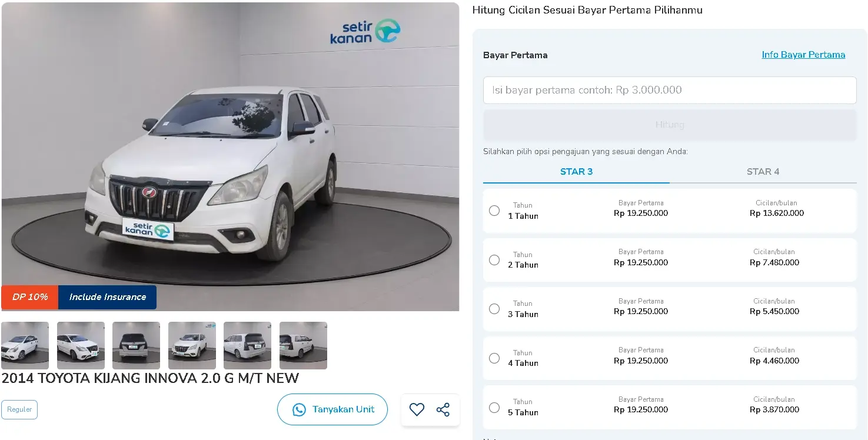Open the STAR 4 tab
The height and width of the screenshot is (440, 868).
(763, 172)
